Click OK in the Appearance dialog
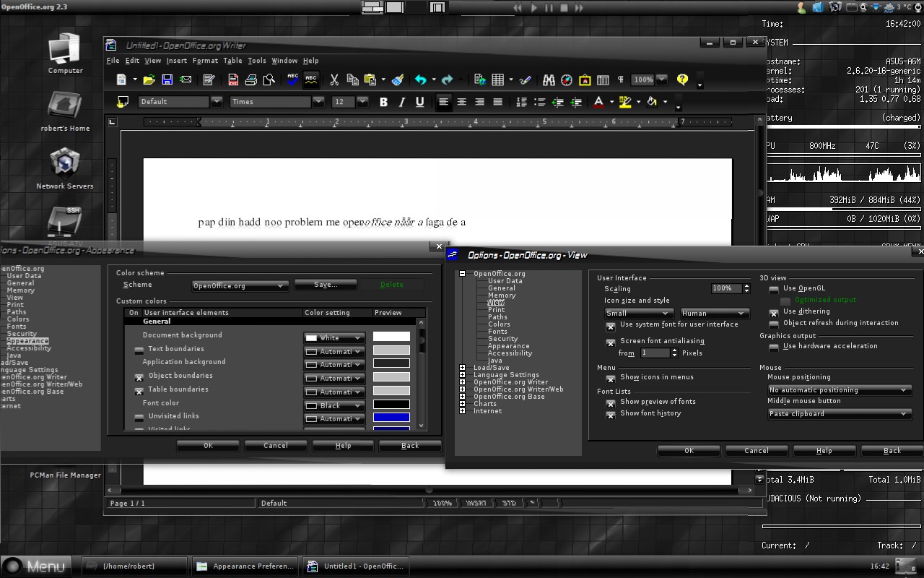This screenshot has width=924, height=578. (208, 446)
